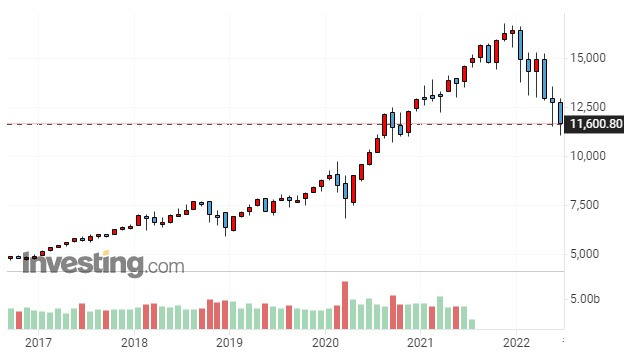Click the 2018 label on time axis
Image resolution: width=627 pixels, height=361 pixels.
tap(134, 343)
